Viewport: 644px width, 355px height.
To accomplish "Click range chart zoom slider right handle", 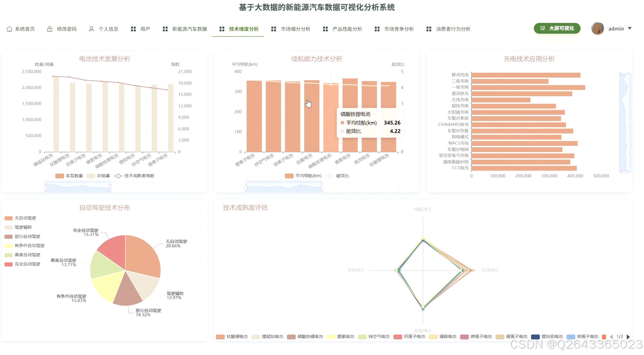I will [x=322, y=187].
